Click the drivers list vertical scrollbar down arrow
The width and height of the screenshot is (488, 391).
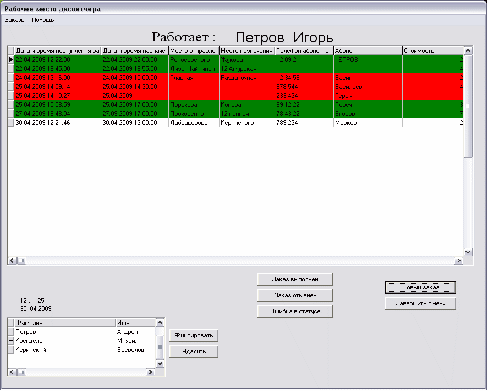point(160,364)
